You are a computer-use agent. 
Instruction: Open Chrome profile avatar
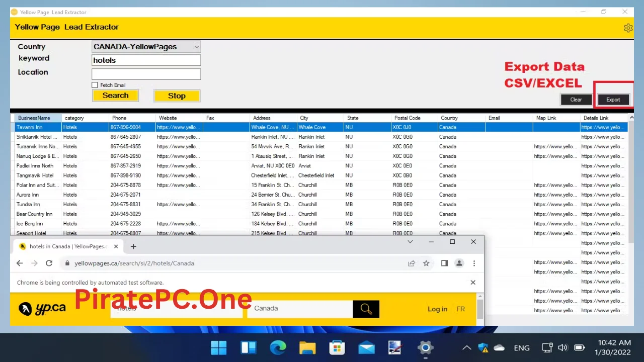point(459,263)
